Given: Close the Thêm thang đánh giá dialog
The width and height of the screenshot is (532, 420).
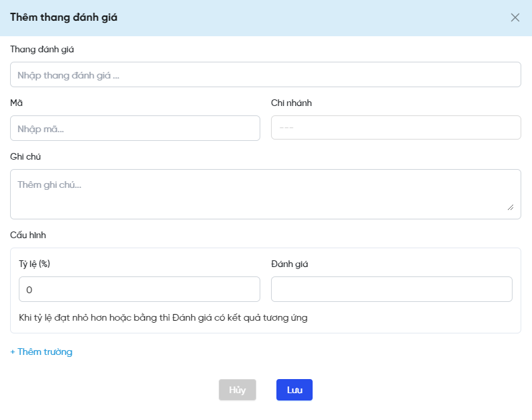Looking at the screenshot, I should 515,17.
